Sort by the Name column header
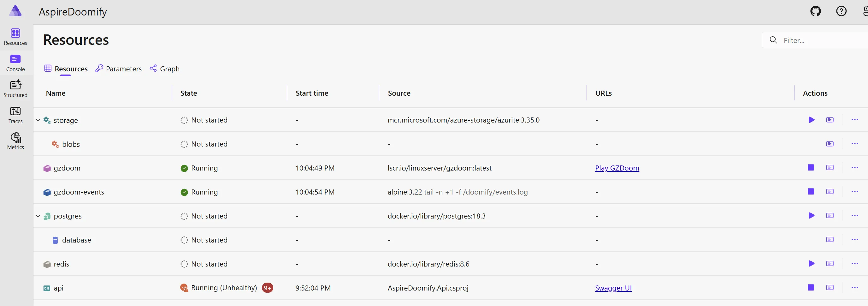Screen dimensions: 868x306 tap(56, 93)
